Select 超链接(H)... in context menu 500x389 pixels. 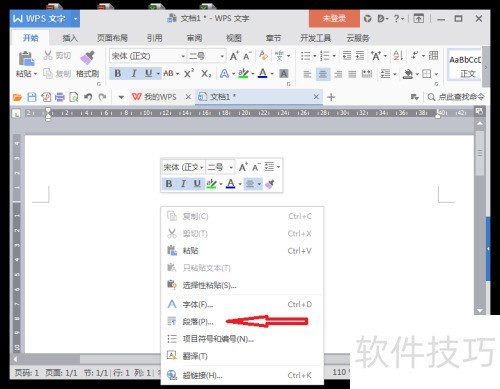[x=242, y=375]
